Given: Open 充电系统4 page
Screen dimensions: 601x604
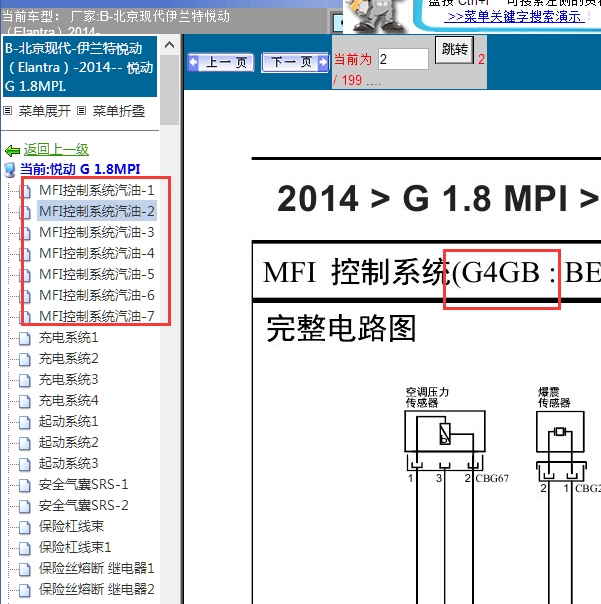Looking at the screenshot, I should pos(69,401).
